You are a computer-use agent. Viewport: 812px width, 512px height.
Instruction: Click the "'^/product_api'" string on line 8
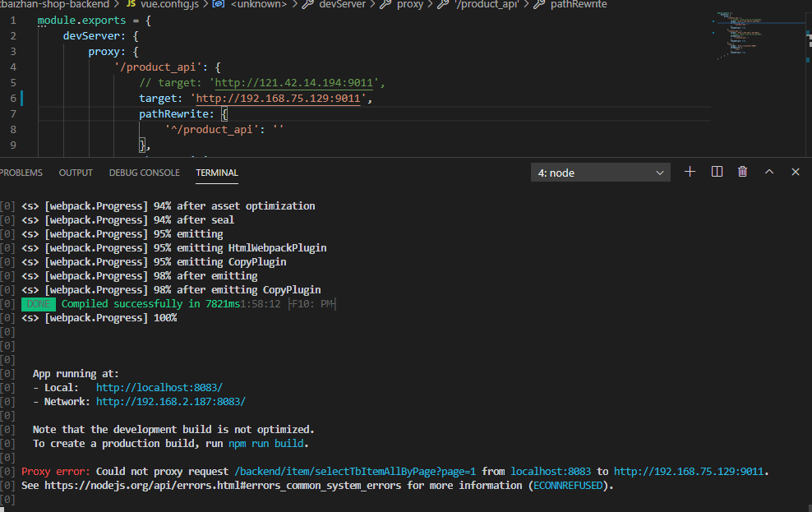tap(211, 129)
